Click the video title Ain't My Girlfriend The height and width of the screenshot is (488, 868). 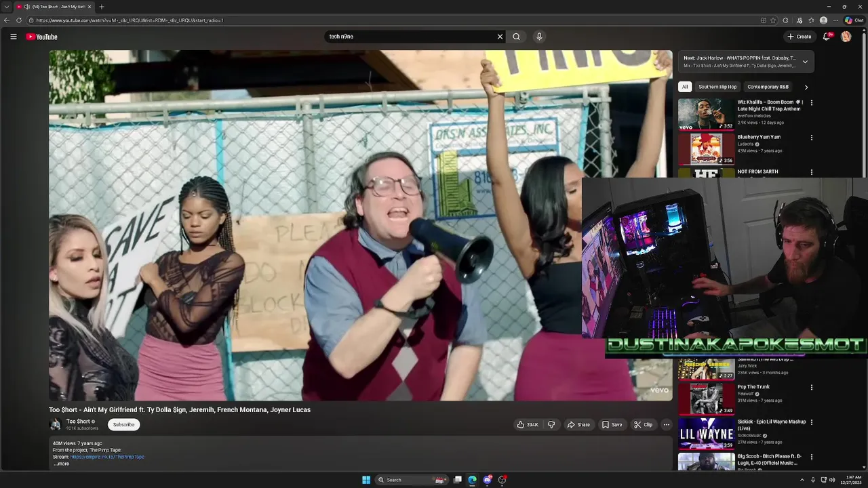(x=180, y=410)
